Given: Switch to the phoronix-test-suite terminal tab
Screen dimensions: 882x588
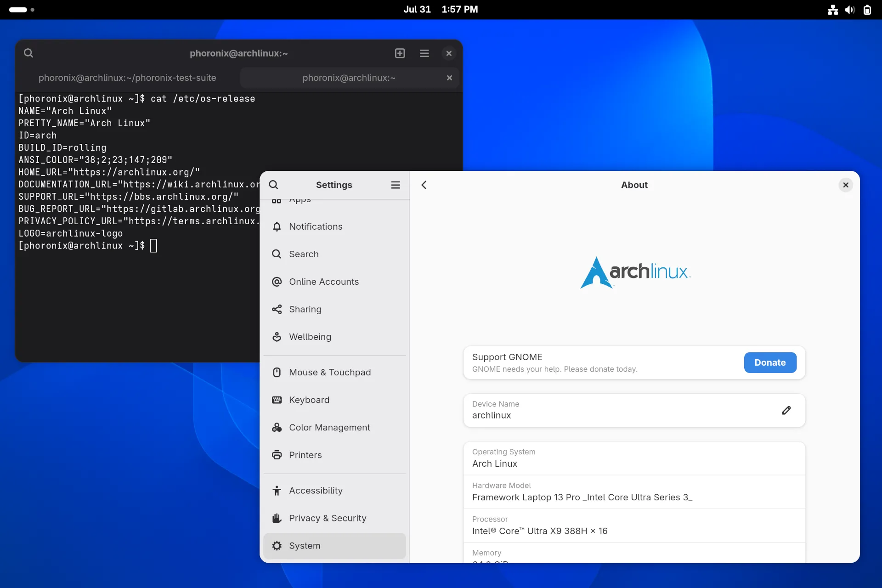Looking at the screenshot, I should tap(127, 78).
